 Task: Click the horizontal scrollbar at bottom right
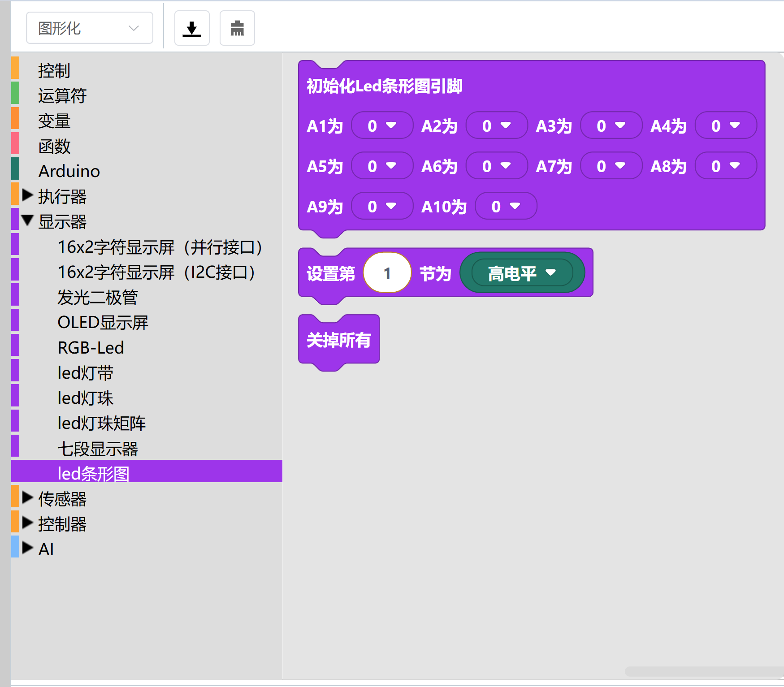pyautogui.click(x=704, y=671)
